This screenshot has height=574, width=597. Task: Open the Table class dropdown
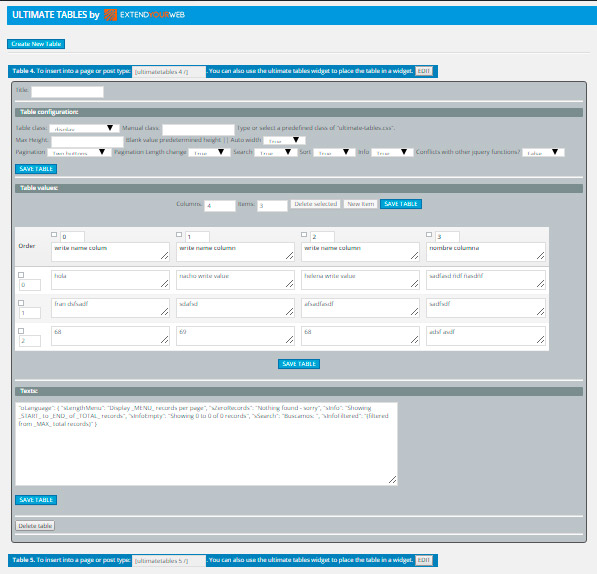click(84, 129)
